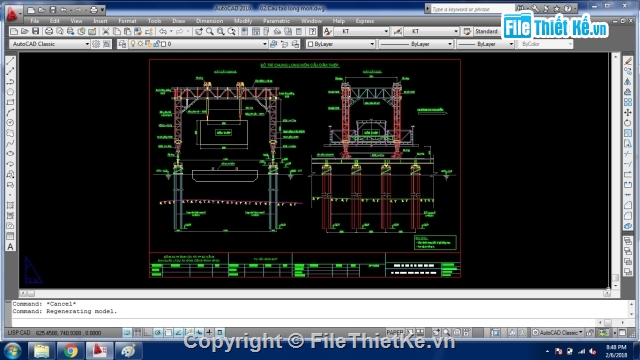Toggle Ortho Mode in status bar
The height and width of the screenshot is (360, 640).
(x=147, y=333)
